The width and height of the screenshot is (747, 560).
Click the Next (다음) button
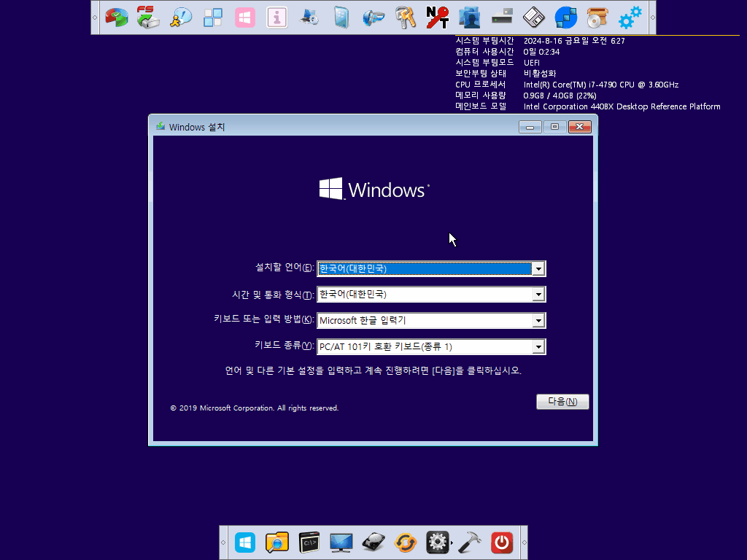coord(562,402)
